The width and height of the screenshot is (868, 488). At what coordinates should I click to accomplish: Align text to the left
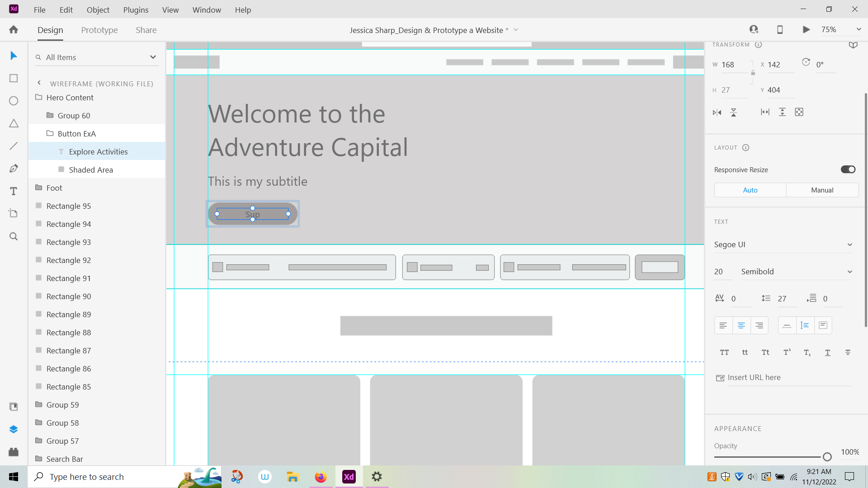coord(723,325)
